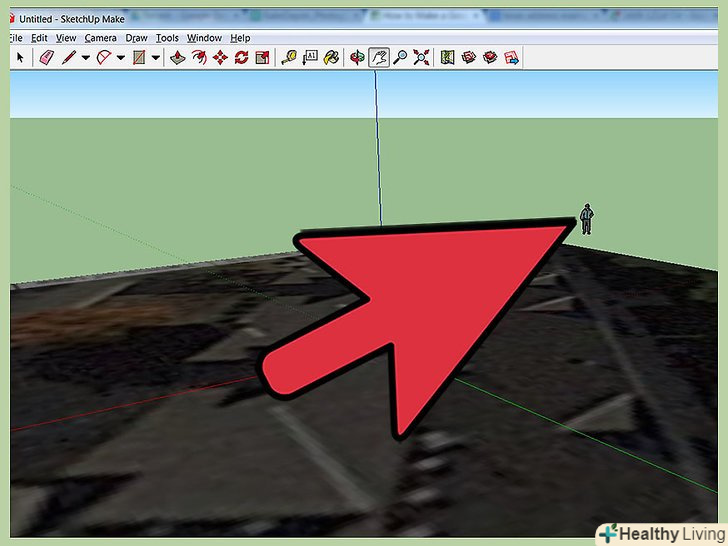Activate the Orbit tool
728x546 pixels.
pos(358,58)
